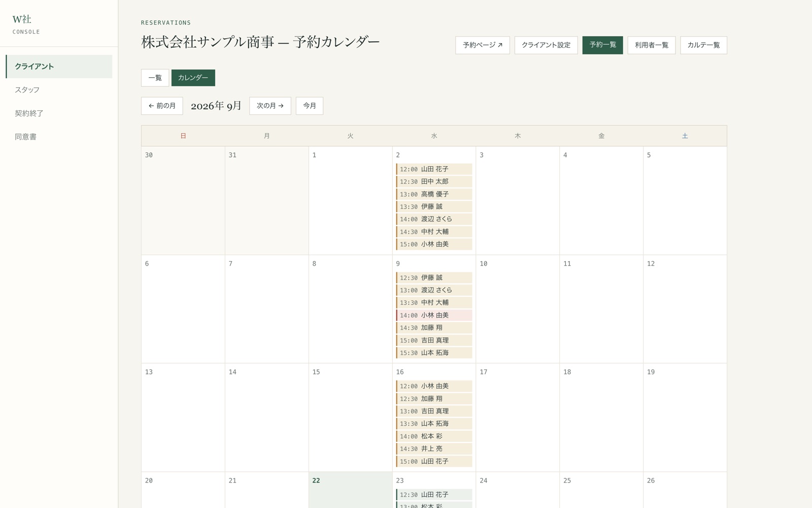Open Sept 9 13:30 中村 大輔 reservation
Screen dimensions: 812x508
click(434, 303)
